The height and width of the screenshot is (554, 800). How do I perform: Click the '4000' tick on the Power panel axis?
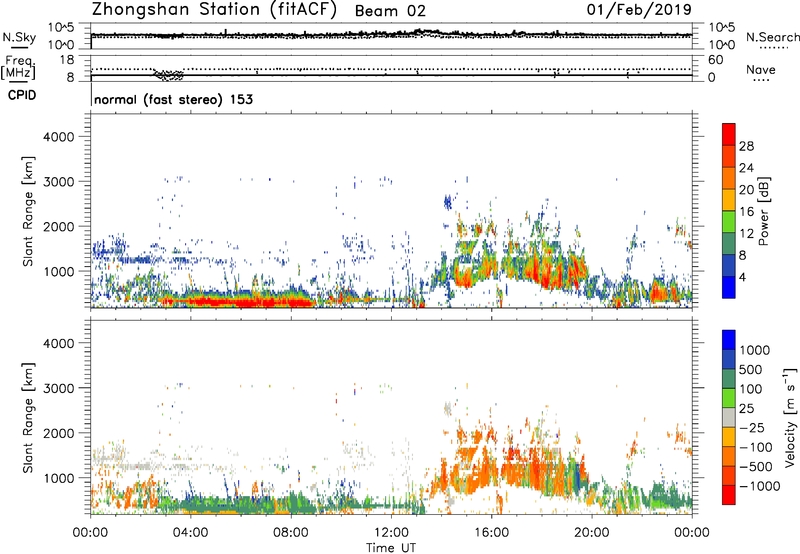[x=58, y=137]
